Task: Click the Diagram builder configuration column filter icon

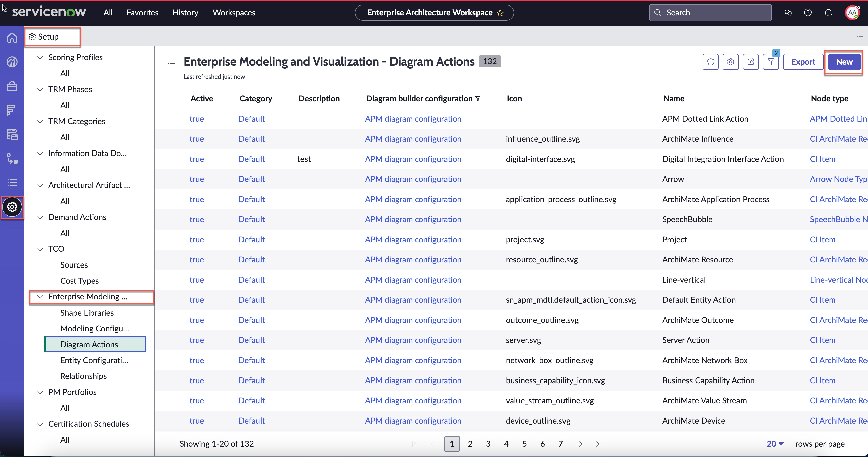Action: point(478,98)
